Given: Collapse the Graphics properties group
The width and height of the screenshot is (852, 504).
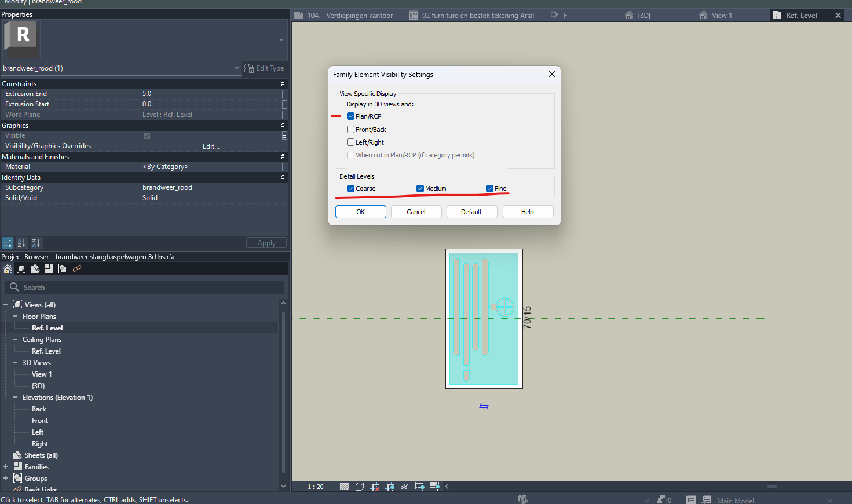Looking at the screenshot, I should (283, 126).
